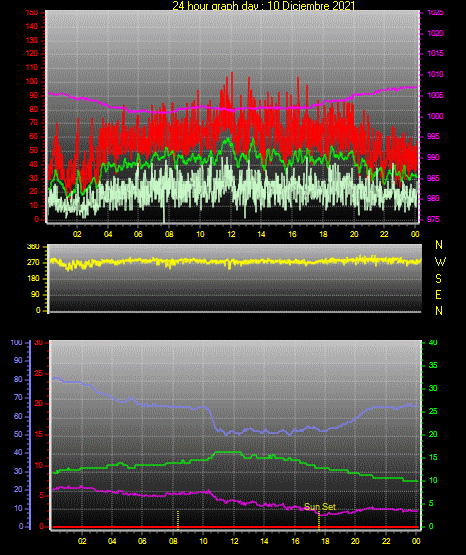Click the 270 degree axis label

click(34, 263)
